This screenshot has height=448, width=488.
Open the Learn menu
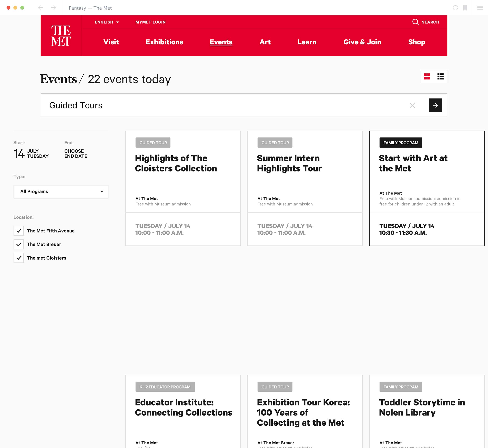[x=307, y=42]
